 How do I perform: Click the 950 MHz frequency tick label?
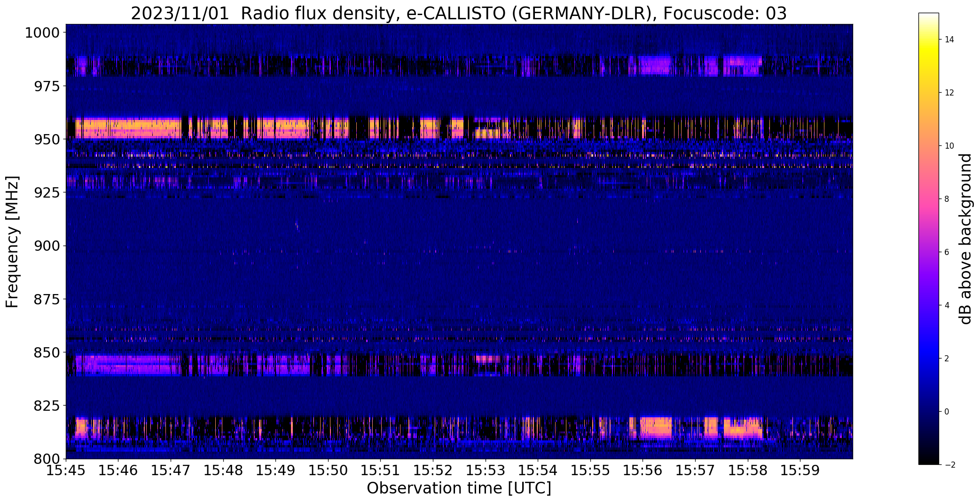47,139
